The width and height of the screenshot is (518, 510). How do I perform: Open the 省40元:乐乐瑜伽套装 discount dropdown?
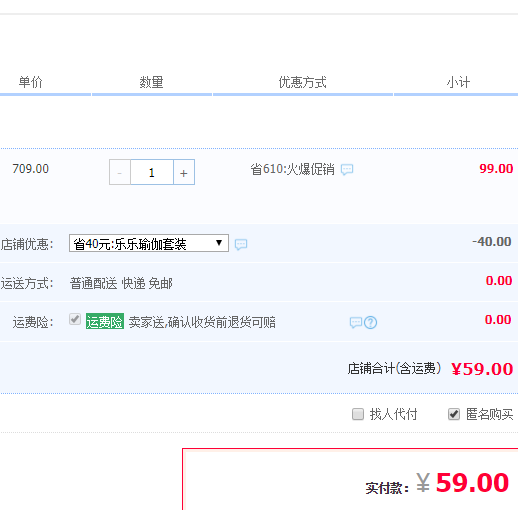(x=149, y=243)
